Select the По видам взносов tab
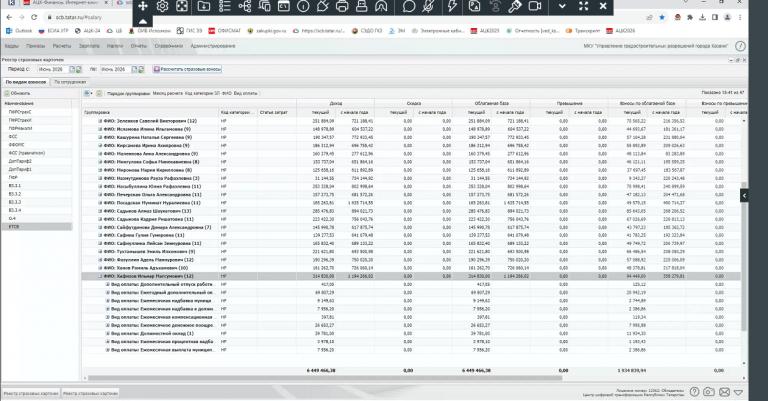 [x=25, y=82]
